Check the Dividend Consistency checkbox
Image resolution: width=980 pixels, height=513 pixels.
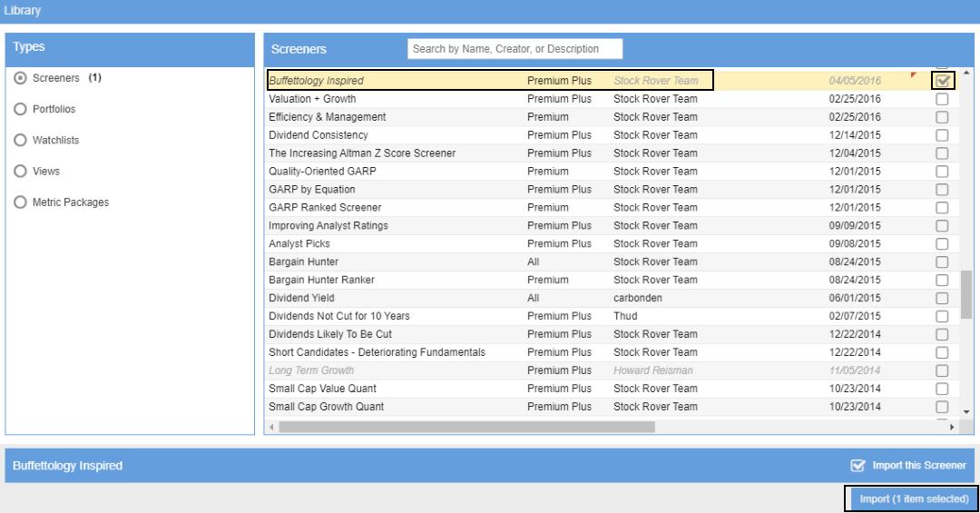pos(942,135)
